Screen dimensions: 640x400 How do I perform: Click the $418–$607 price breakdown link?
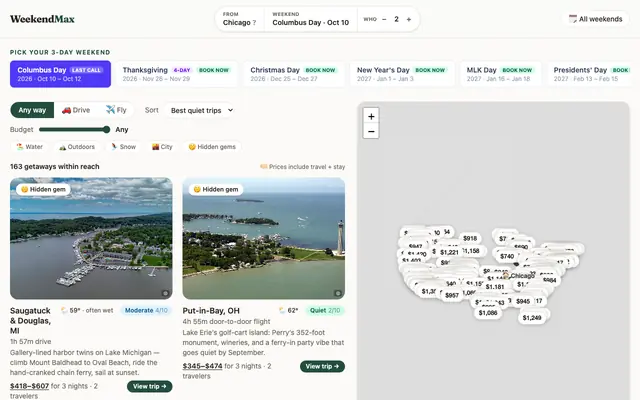click(29, 386)
